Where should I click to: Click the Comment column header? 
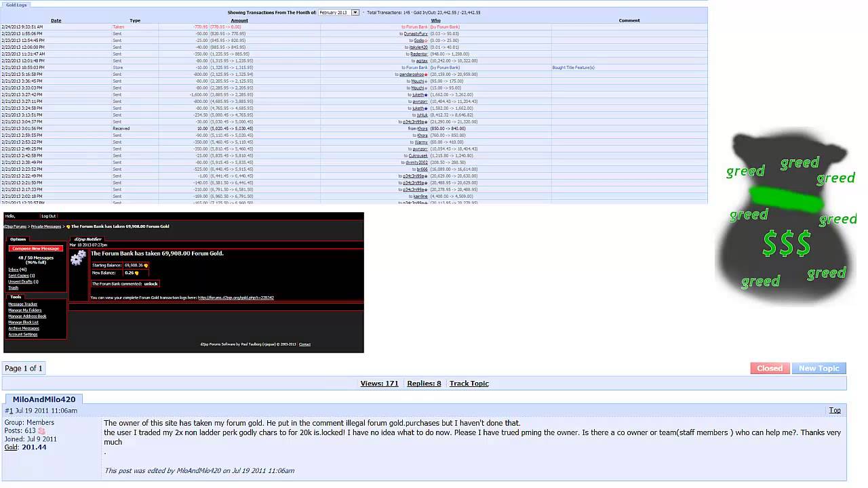click(x=629, y=20)
